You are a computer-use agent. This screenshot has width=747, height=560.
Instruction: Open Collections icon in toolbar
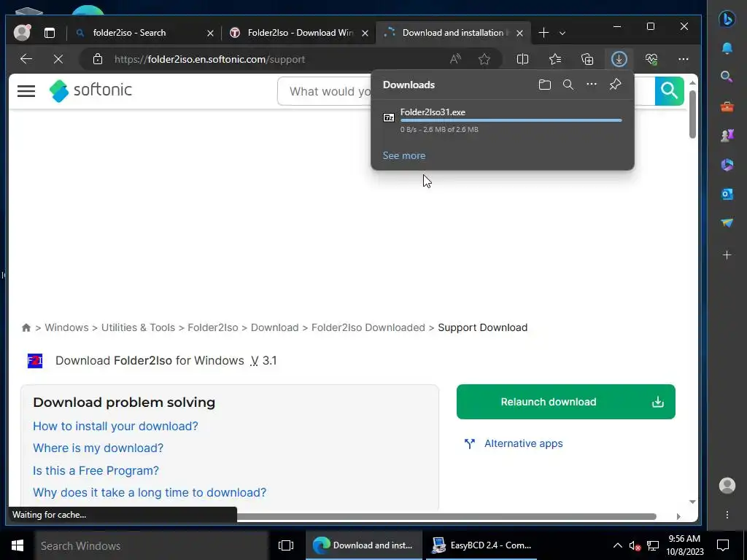coord(587,59)
